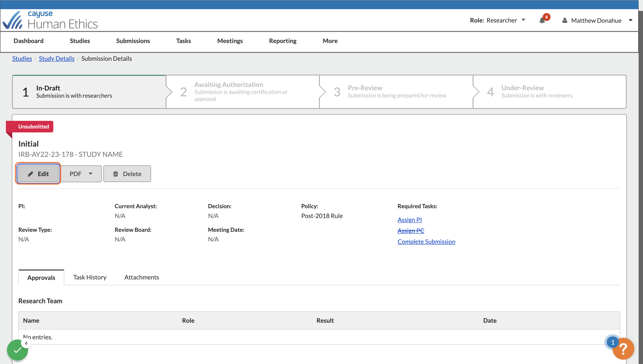
Task: Click the In-Draft status step
Action: 89,92
